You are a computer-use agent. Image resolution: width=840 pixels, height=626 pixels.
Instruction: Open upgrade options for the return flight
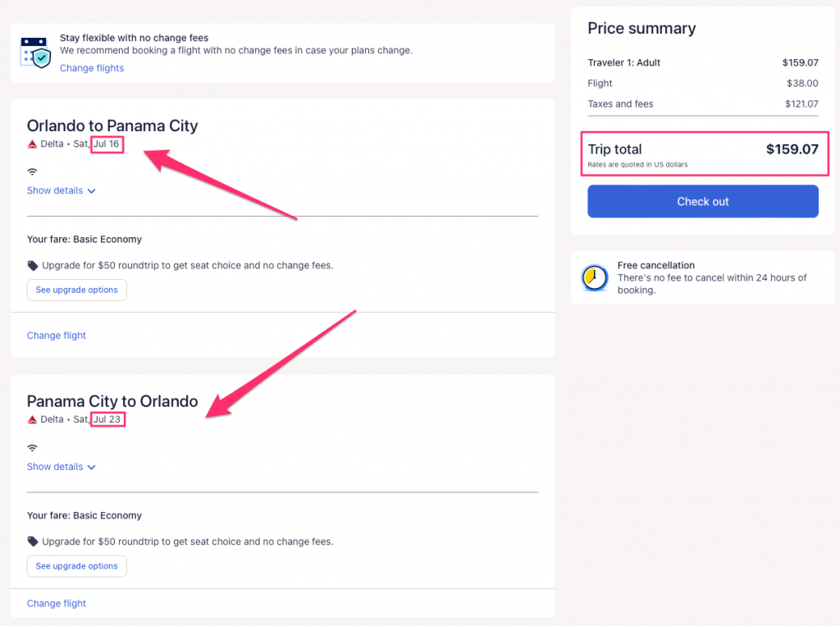[77, 566]
